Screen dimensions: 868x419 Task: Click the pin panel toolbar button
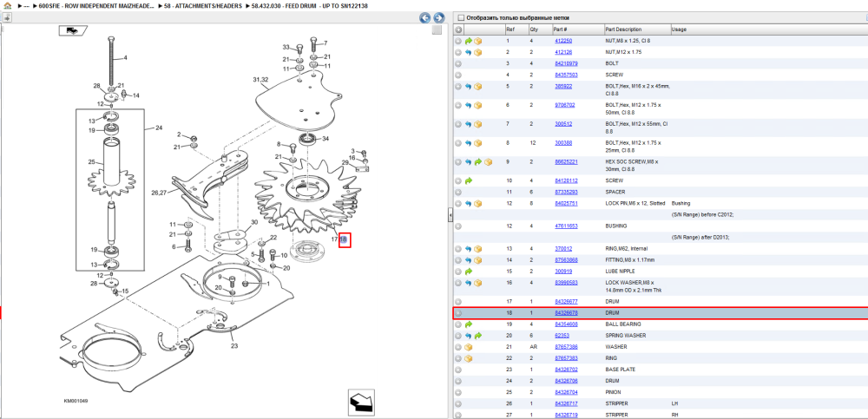point(7,17)
